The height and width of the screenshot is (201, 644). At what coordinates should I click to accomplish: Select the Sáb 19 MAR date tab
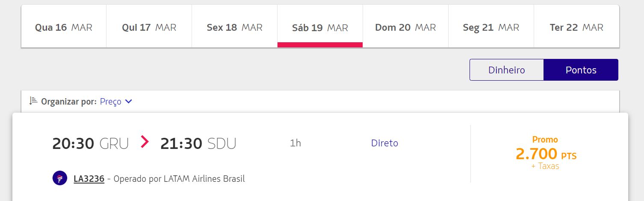point(320,26)
